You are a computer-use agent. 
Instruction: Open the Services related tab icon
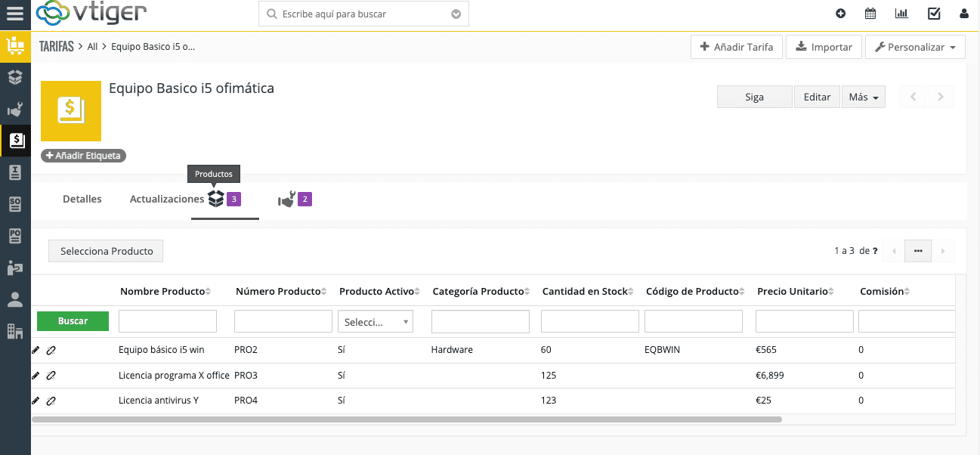(286, 200)
